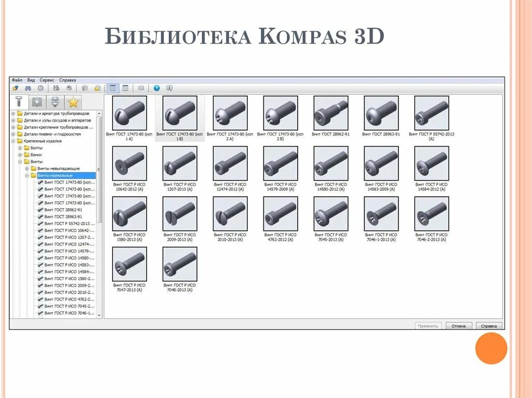The height and width of the screenshot is (398, 532).
Task: Open the bolted joint assembly tab
Action: [55, 102]
